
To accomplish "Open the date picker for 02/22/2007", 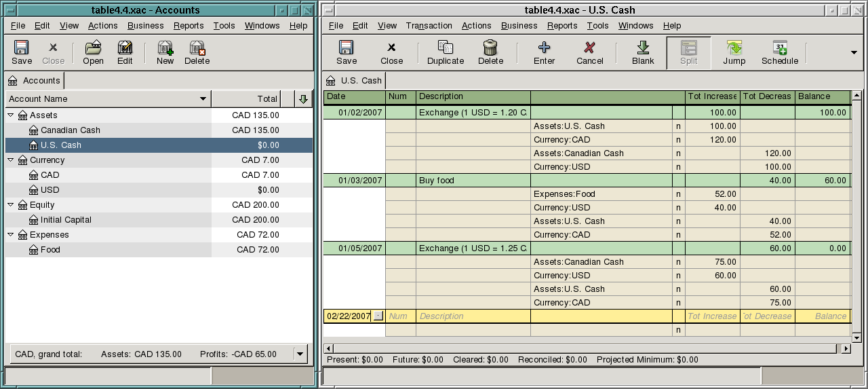I will click(378, 316).
